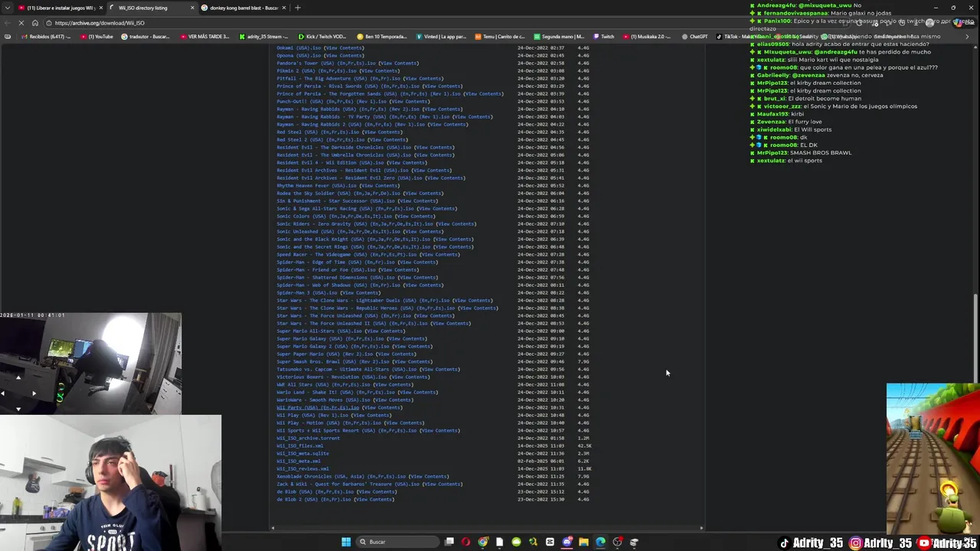Close the donkey kong barrel blast tab

[284, 8]
